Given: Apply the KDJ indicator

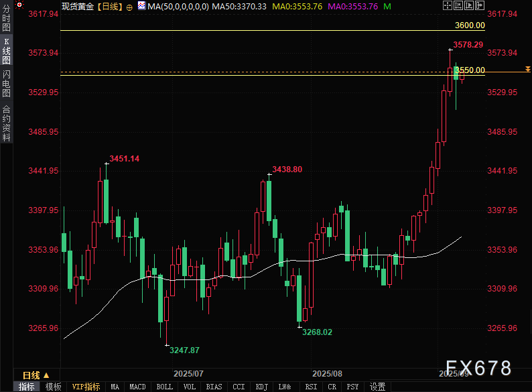Looking at the screenshot, I should point(262,387).
